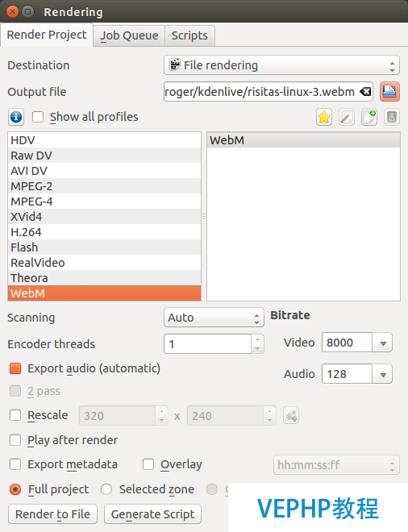Click the edit profile pencil icon
The image size is (408, 532).
click(346, 118)
